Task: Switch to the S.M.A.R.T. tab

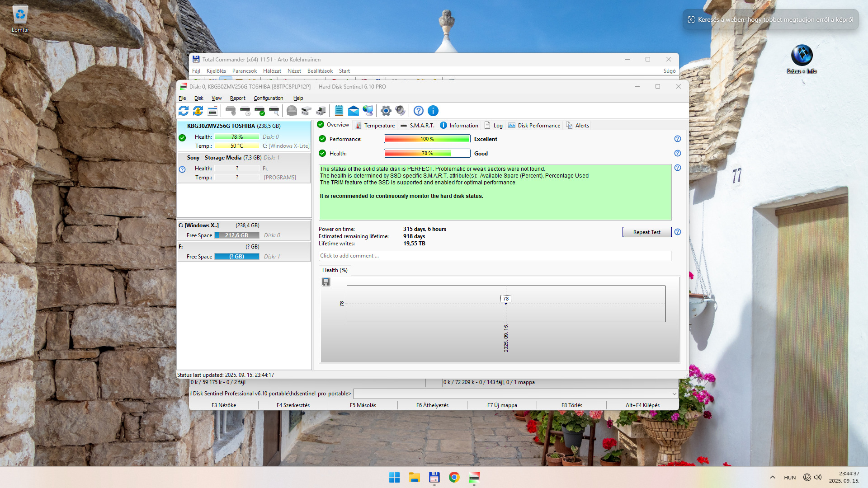Action: tap(417, 126)
